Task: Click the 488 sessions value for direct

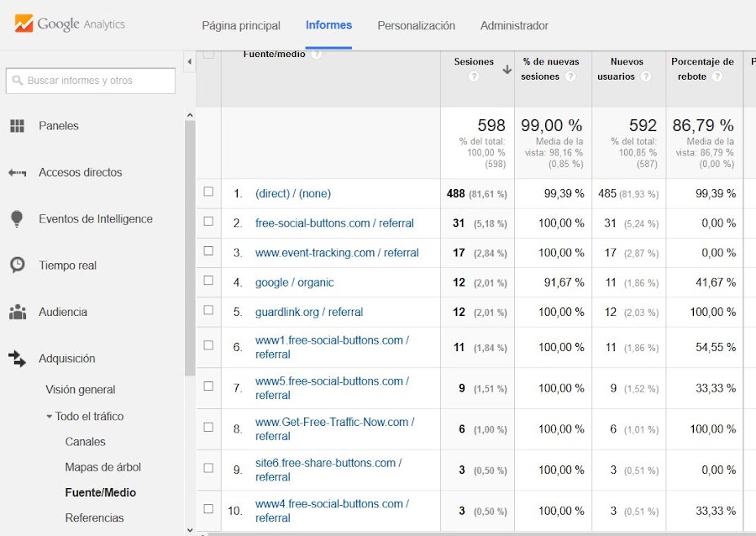Action: tap(455, 194)
